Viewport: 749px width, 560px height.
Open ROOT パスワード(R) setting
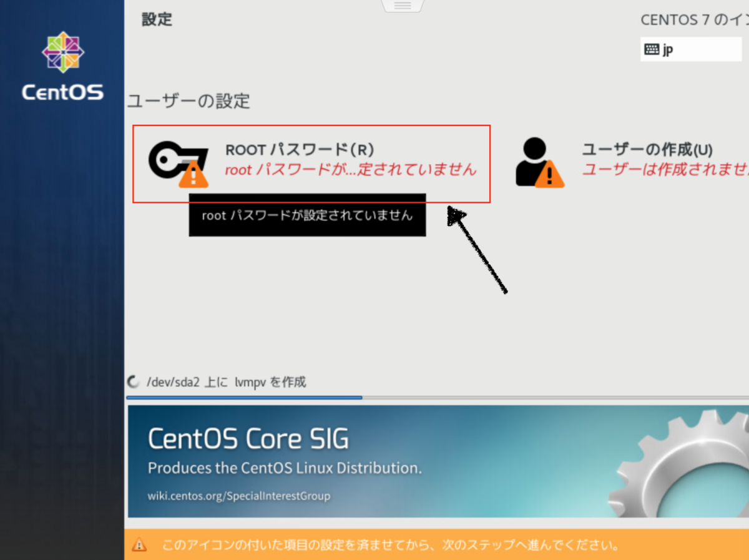[311, 164]
